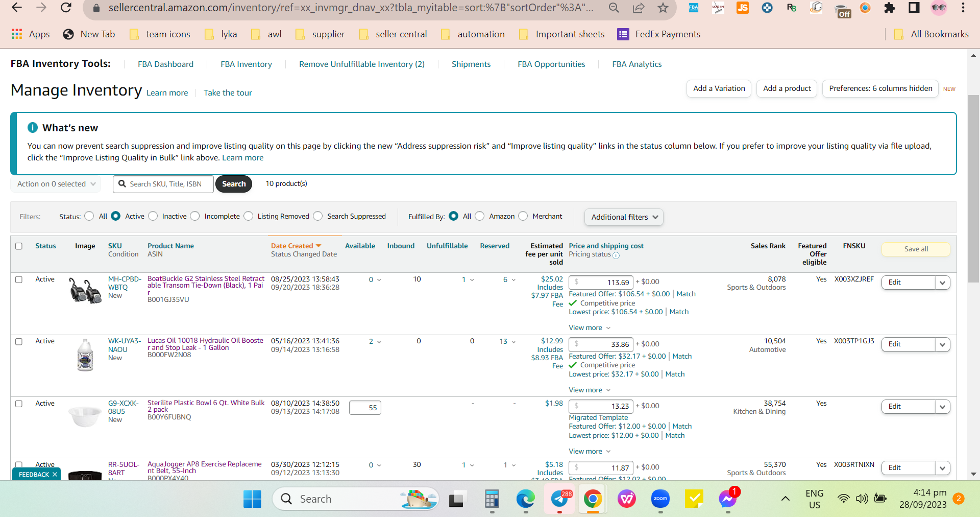The height and width of the screenshot is (517, 980).
Task: Choose the Listing Removed status filter
Action: (249, 216)
